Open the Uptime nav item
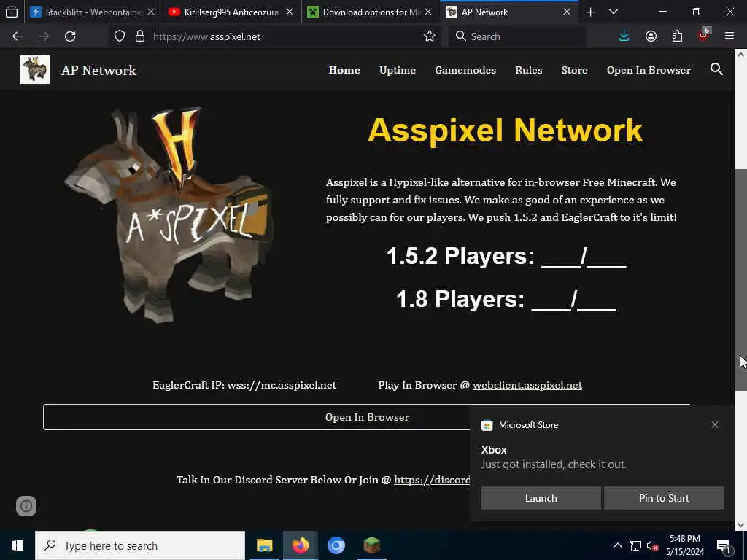This screenshot has height=560, width=747. coord(398,70)
